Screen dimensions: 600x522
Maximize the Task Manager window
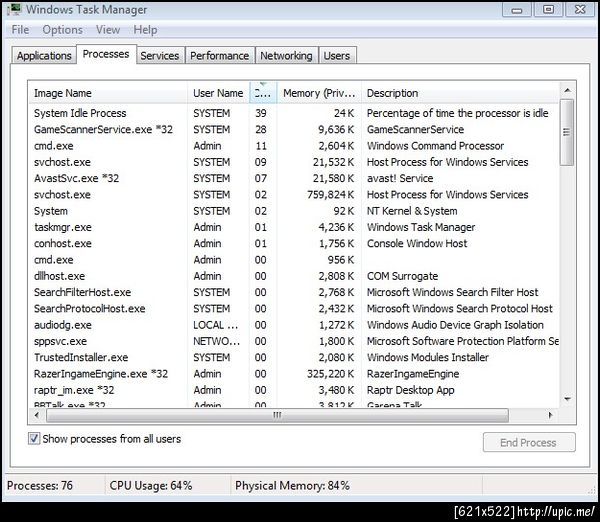click(x=548, y=9)
